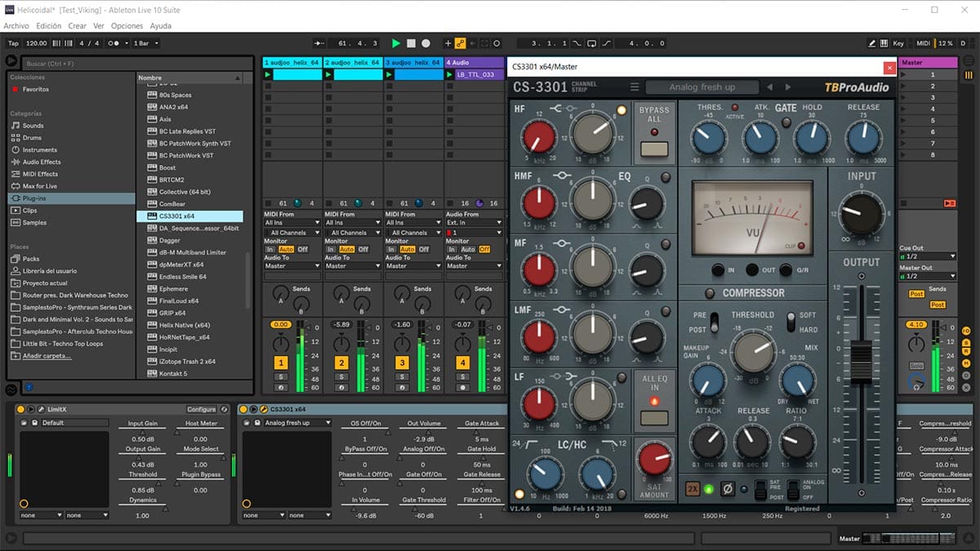Toggle the COMPRESSOR enable button
This screenshot has height=551, width=980.
pos(709,293)
